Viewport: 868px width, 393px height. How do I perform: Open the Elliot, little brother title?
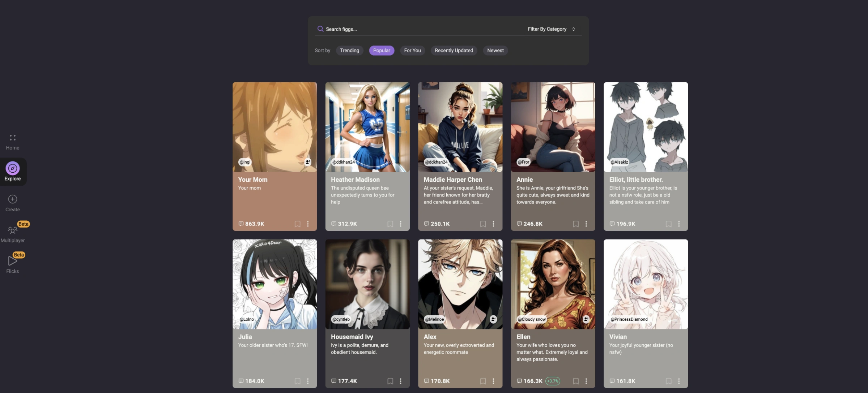point(636,180)
